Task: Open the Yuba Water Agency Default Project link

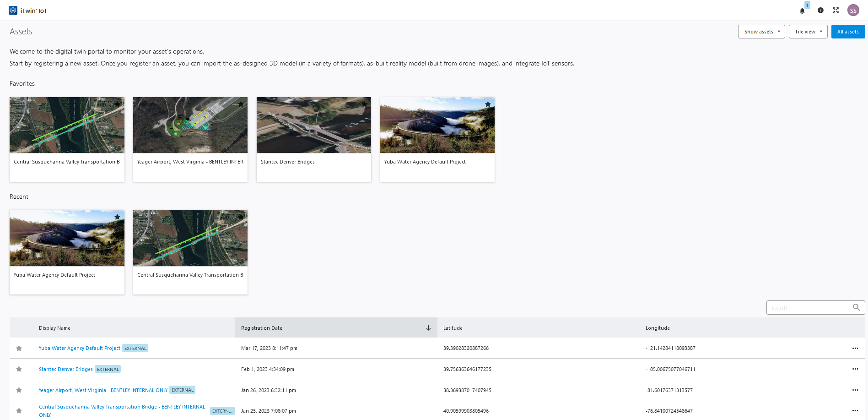Action: click(x=79, y=348)
